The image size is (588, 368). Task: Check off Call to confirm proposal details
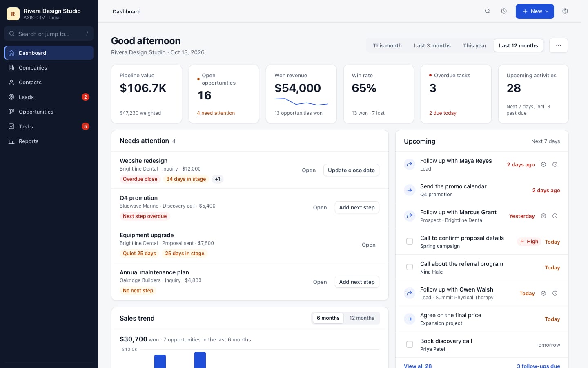tap(410, 241)
